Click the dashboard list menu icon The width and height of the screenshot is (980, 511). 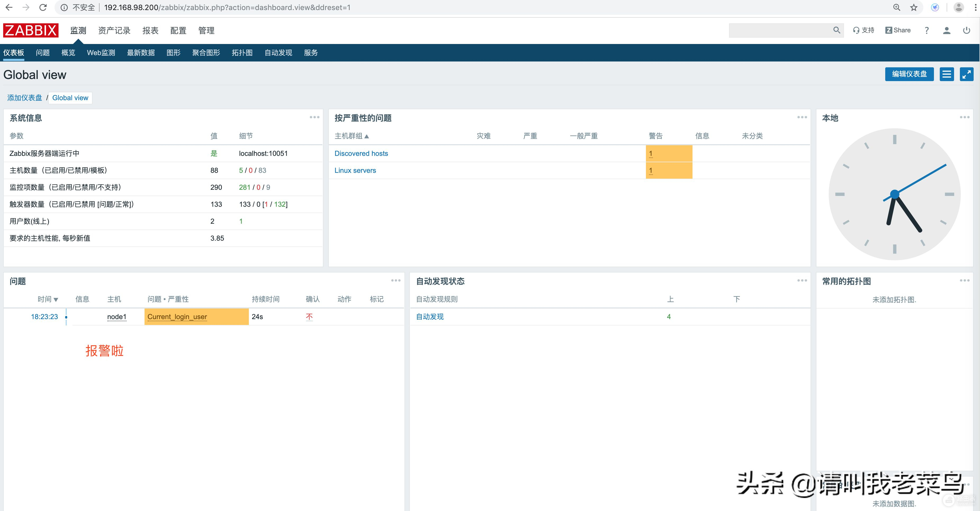coord(947,74)
